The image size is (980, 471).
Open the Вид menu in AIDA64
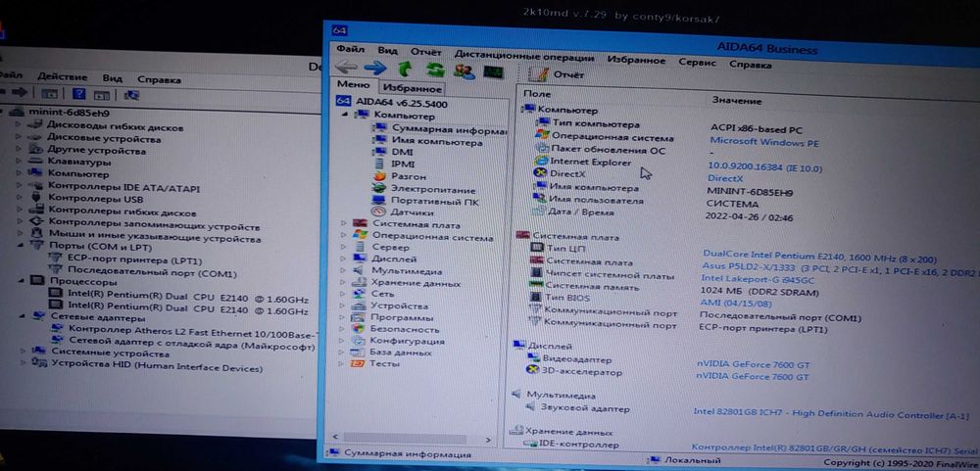(387, 51)
